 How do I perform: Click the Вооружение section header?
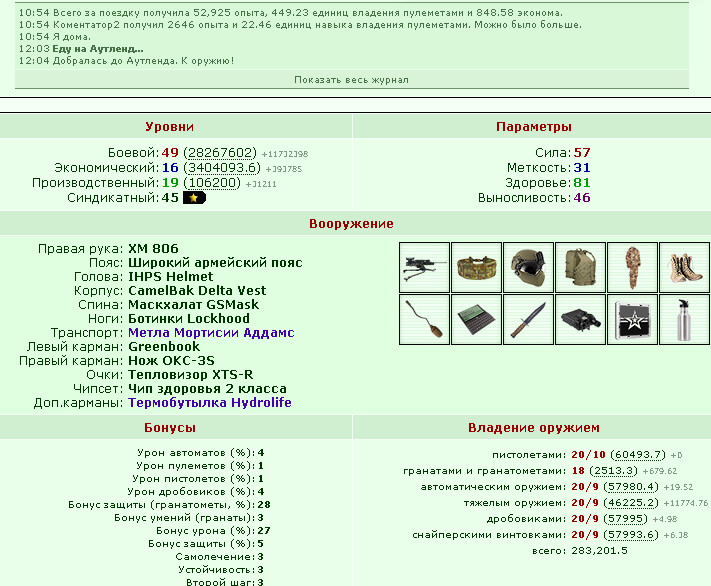(x=351, y=224)
